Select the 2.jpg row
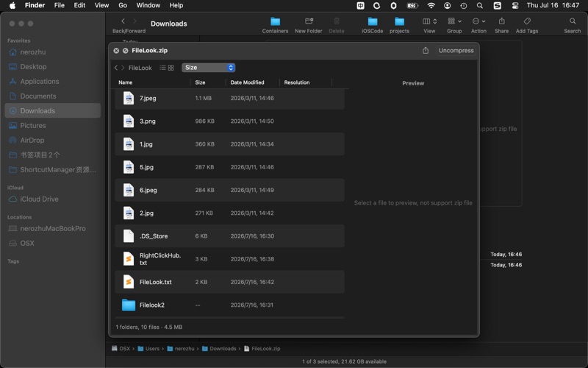The image size is (588, 368). (x=229, y=213)
